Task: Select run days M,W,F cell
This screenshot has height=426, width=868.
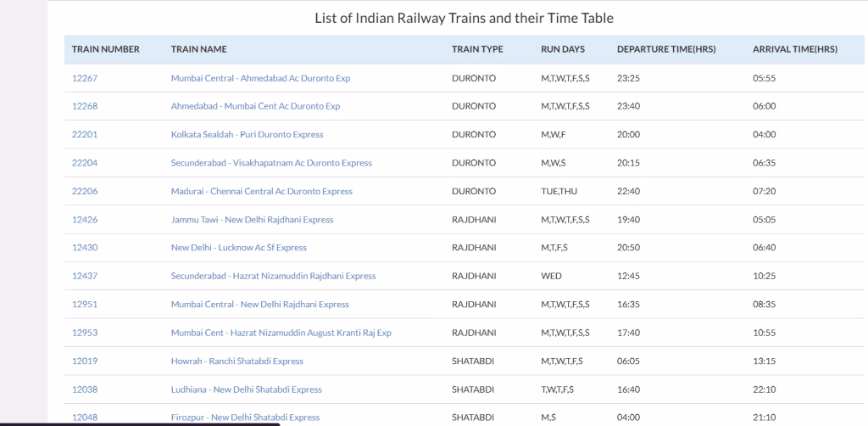Action: (553, 135)
